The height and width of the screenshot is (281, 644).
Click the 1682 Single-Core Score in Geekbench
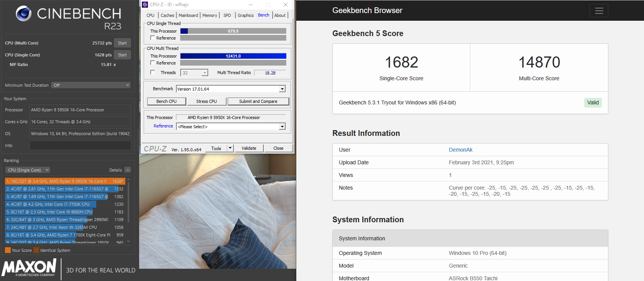pyautogui.click(x=401, y=62)
